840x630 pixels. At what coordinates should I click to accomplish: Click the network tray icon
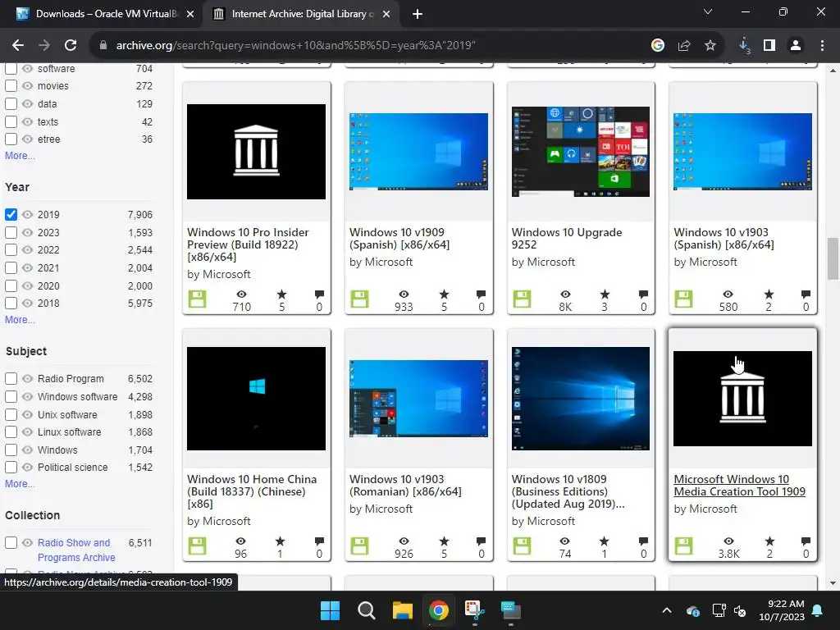[x=719, y=610]
